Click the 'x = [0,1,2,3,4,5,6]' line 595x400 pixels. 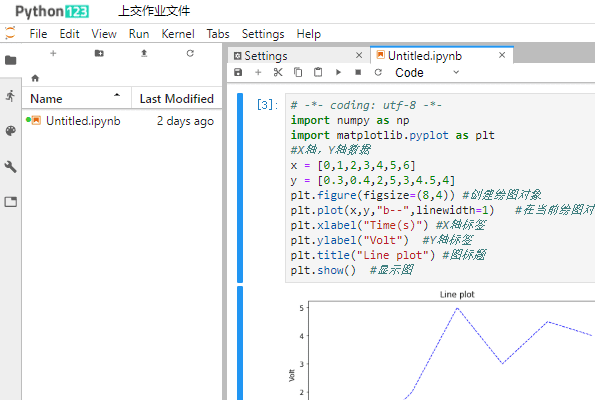353,165
